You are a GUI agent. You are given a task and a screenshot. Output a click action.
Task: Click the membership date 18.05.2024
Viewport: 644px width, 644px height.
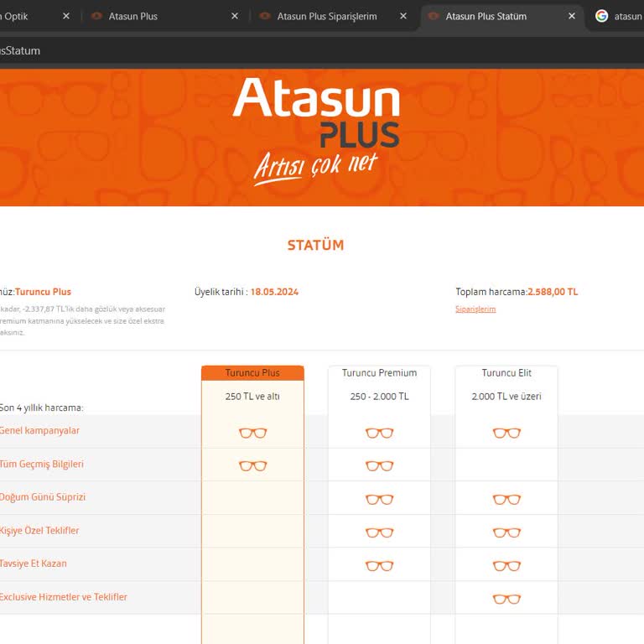tap(274, 292)
